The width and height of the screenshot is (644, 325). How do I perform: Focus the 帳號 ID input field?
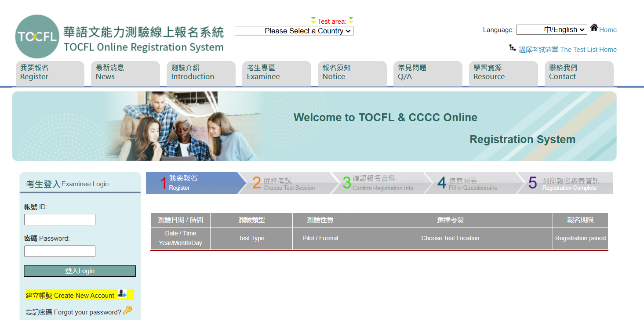pos(60,220)
